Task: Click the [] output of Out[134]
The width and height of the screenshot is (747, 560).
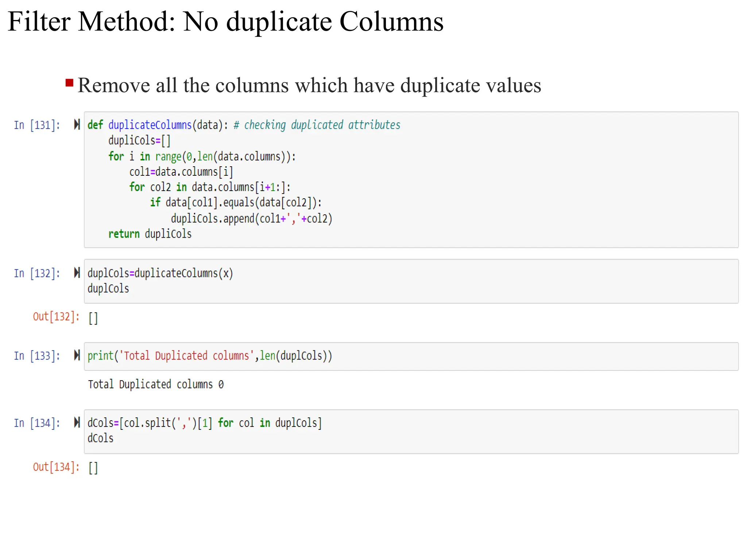Action: (93, 468)
